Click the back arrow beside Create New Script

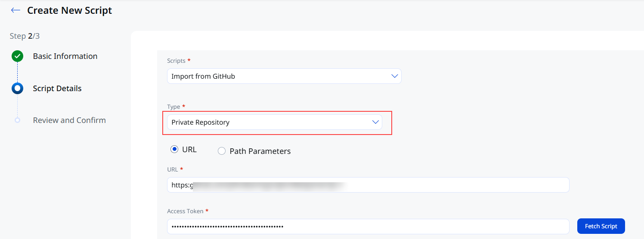tap(16, 10)
